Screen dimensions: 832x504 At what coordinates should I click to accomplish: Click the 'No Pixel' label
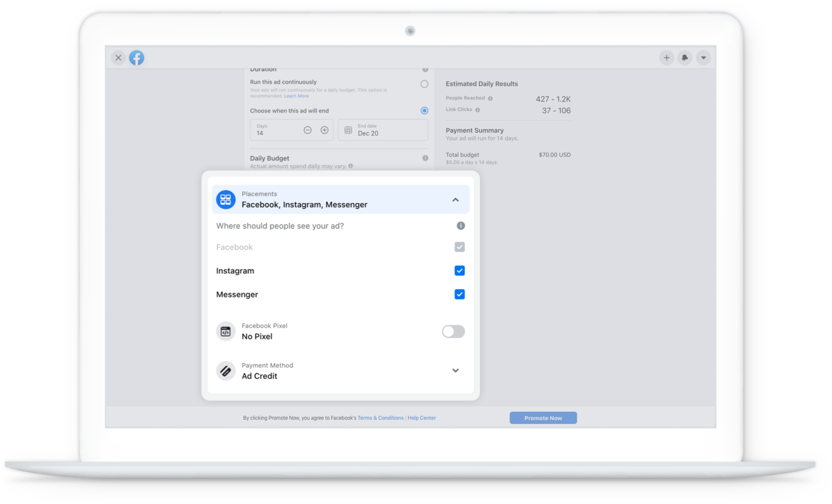[x=257, y=337]
